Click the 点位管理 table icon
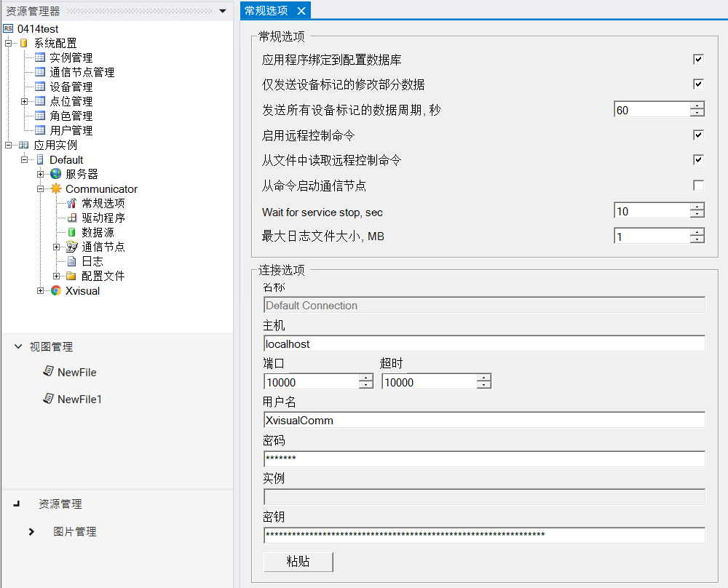728x588 pixels. (40, 101)
